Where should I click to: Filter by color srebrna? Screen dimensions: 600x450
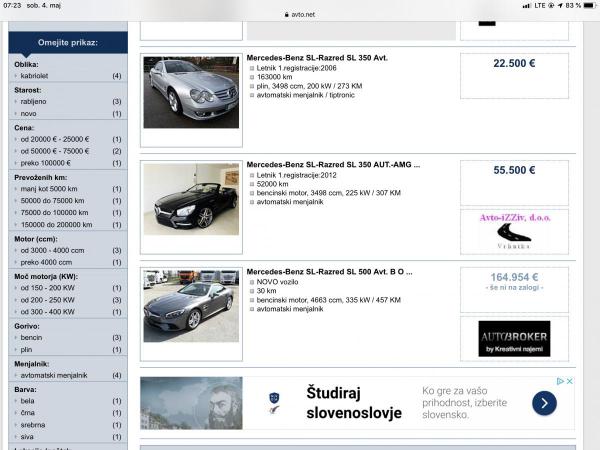33,424
